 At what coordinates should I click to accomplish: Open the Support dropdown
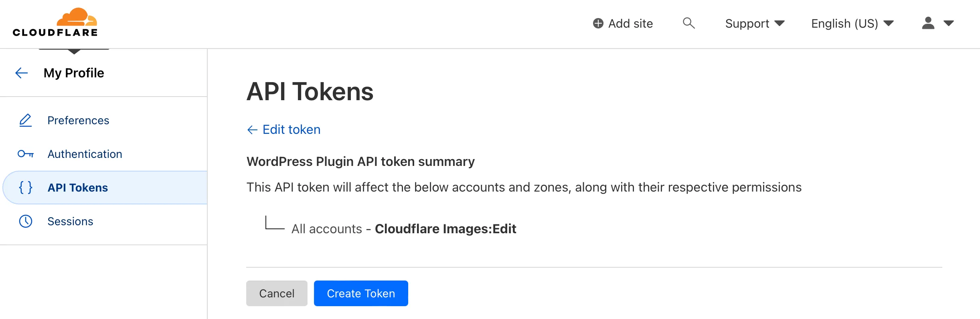755,23
